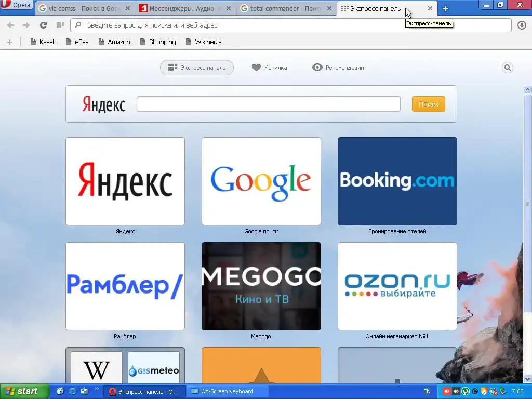Expand quick launch chevron on taskbar
Screen dimensions: 532x399
click(x=97, y=389)
